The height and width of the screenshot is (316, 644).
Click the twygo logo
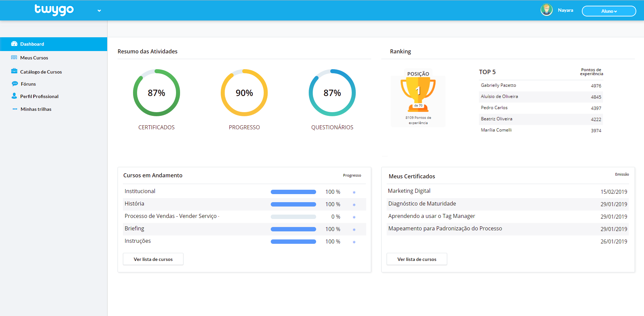click(x=54, y=10)
